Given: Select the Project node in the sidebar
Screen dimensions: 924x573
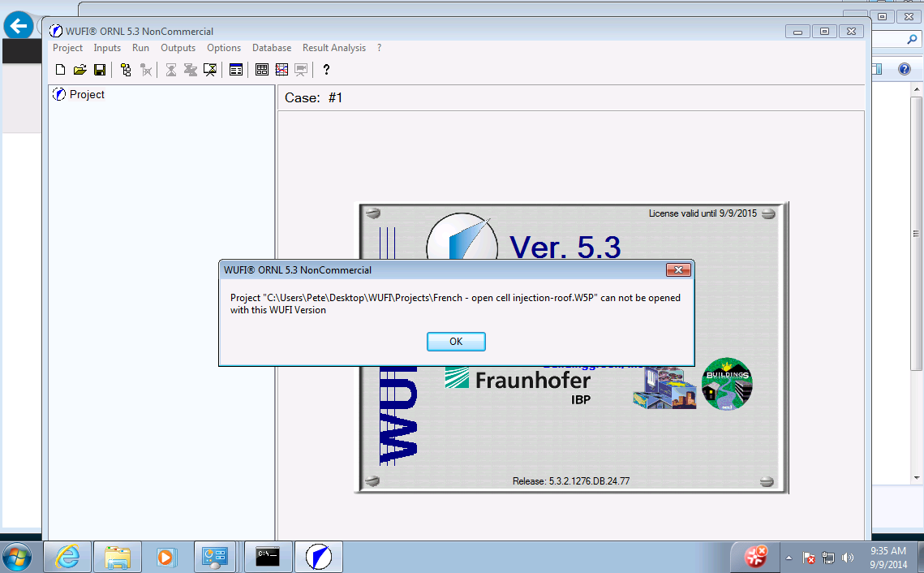Looking at the screenshot, I should point(84,94).
